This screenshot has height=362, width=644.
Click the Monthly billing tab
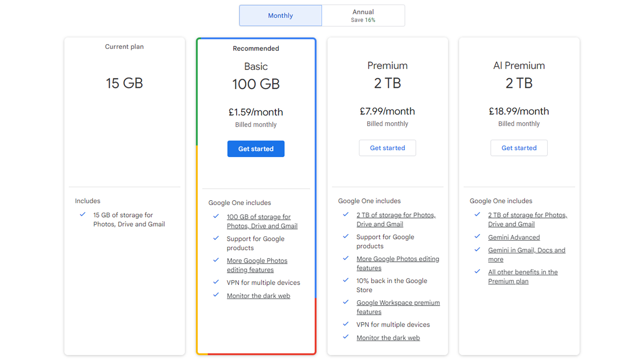coord(280,15)
